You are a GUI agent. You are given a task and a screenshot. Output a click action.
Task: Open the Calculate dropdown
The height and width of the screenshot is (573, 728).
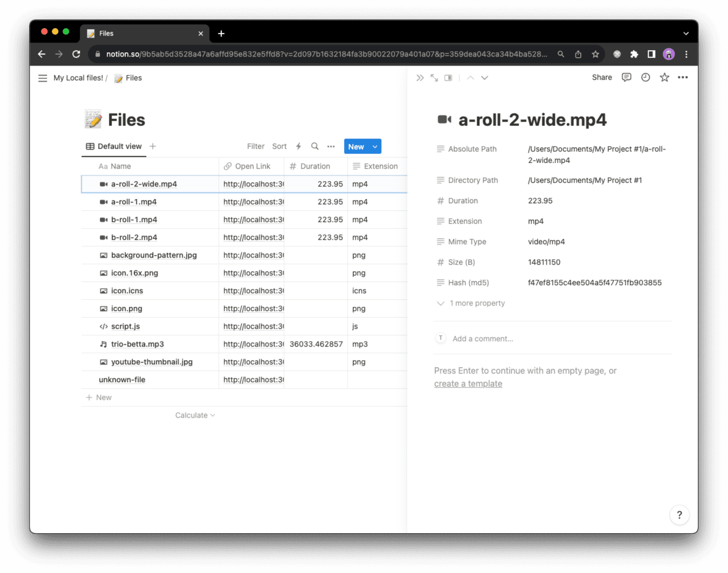pos(195,416)
